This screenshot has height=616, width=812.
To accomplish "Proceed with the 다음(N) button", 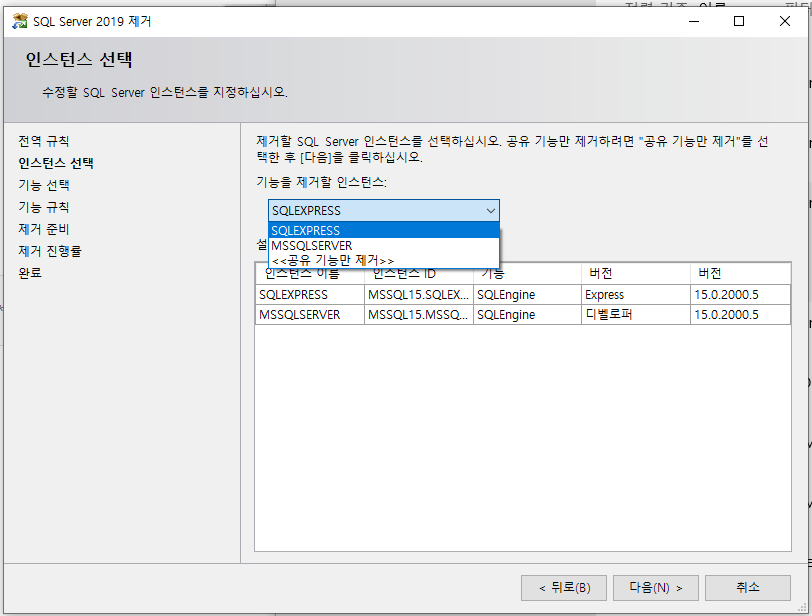I will (x=656, y=588).
